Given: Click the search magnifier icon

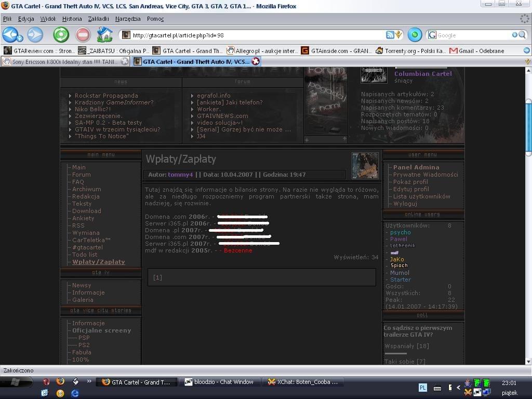Looking at the screenshot, I should click(522, 35).
